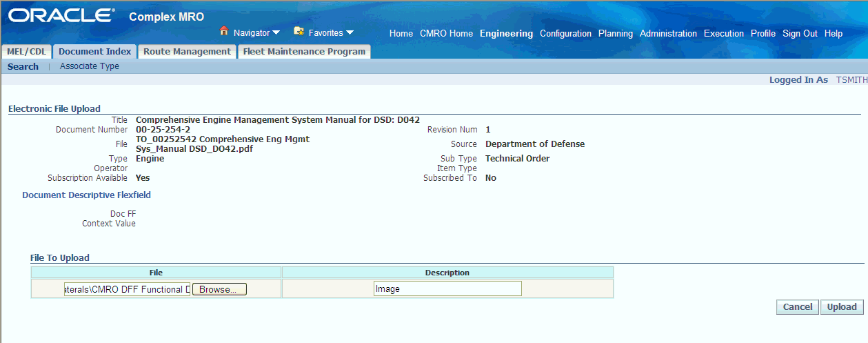Open the Associate Type subtab
The image size is (868, 343).
pos(90,67)
